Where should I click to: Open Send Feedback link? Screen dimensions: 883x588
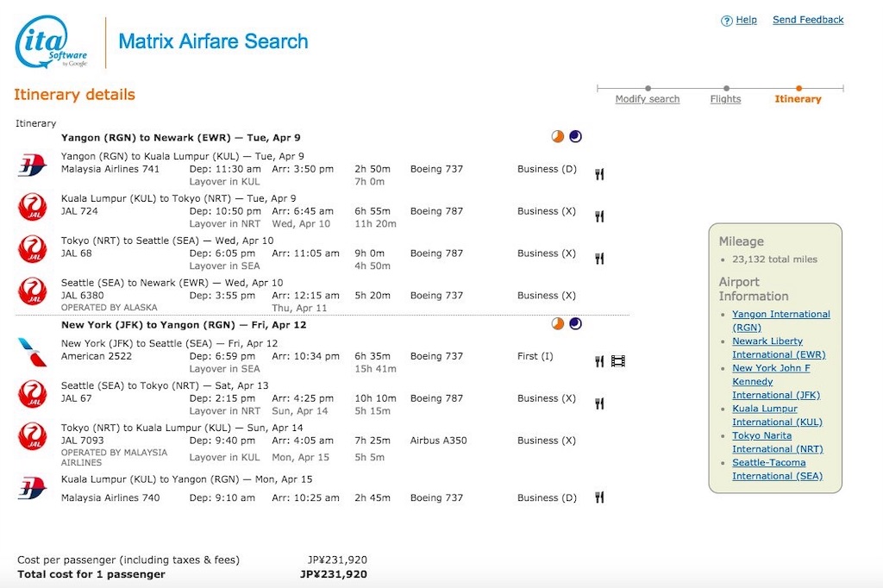tap(807, 20)
